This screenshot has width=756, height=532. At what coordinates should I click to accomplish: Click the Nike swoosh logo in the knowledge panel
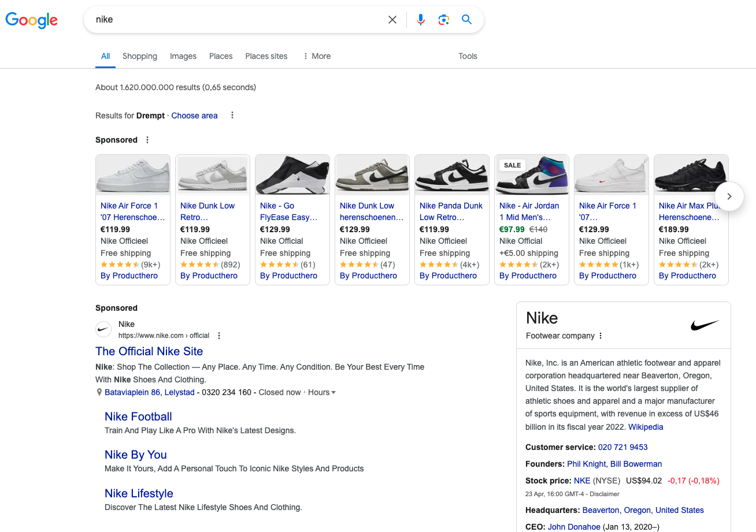tap(705, 325)
